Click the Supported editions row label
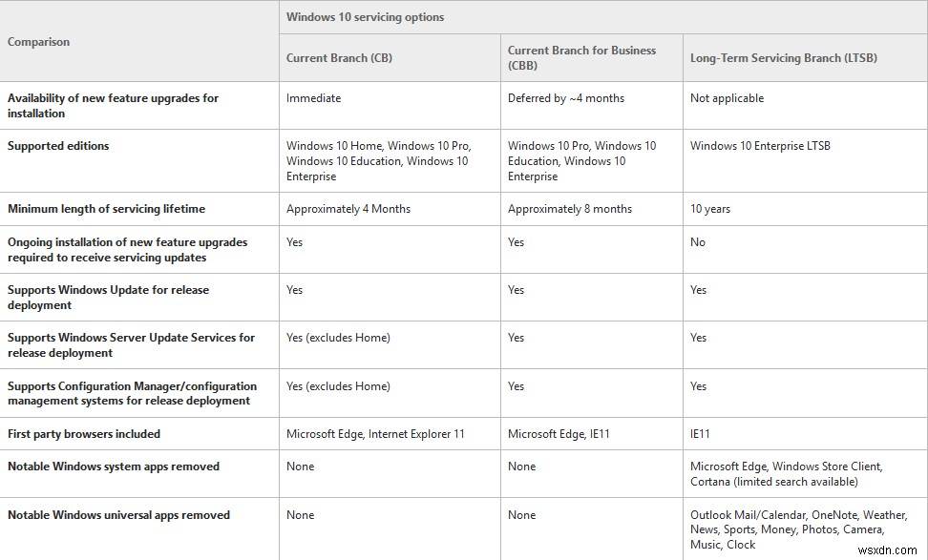The image size is (928, 560). tap(58, 146)
